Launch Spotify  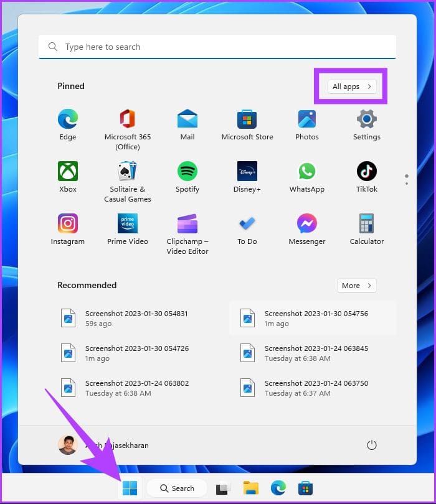[x=187, y=177]
